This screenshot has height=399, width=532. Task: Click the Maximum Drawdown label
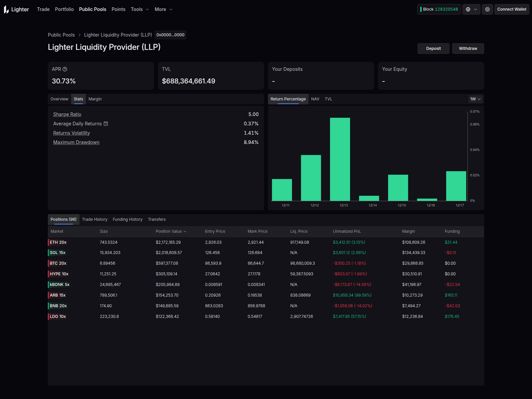coord(76,142)
